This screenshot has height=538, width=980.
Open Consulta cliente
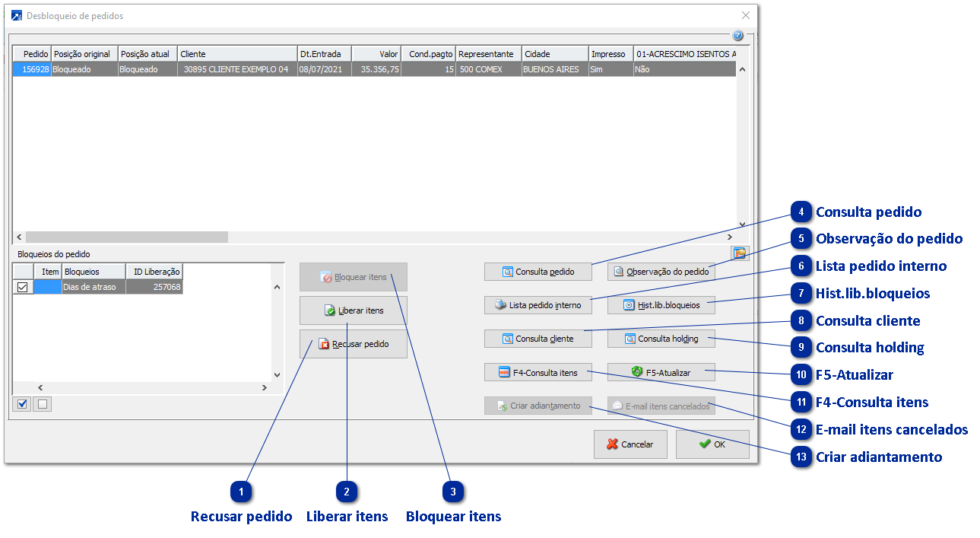(x=538, y=339)
